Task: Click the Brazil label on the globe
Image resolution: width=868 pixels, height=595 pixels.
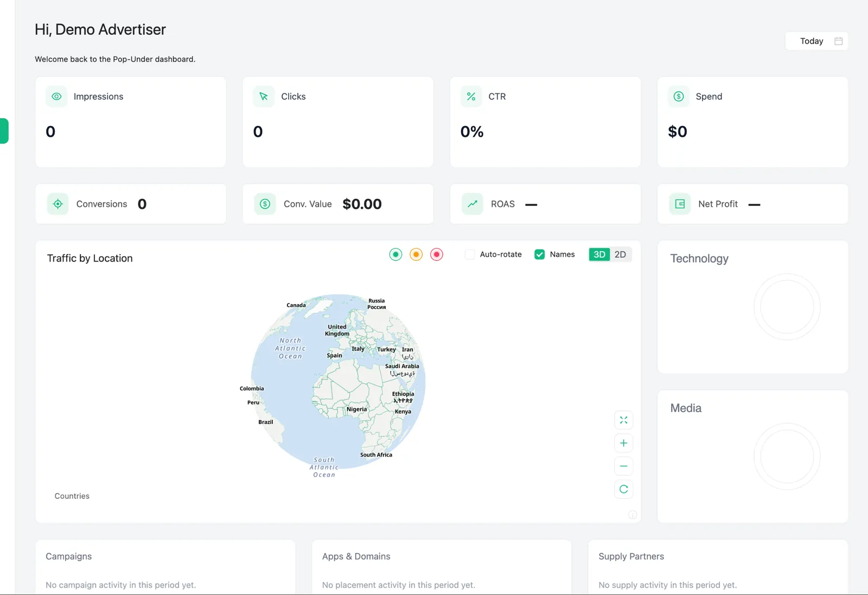Action: pos(266,422)
